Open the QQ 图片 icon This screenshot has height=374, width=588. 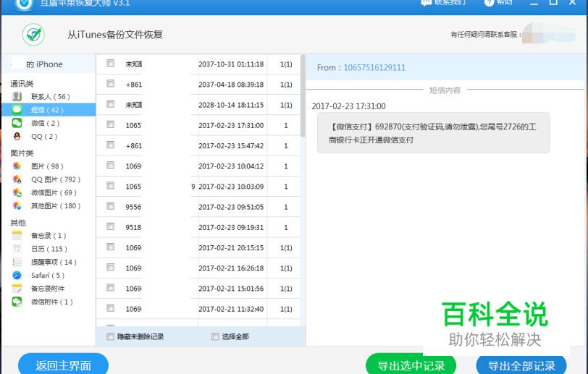[17, 179]
